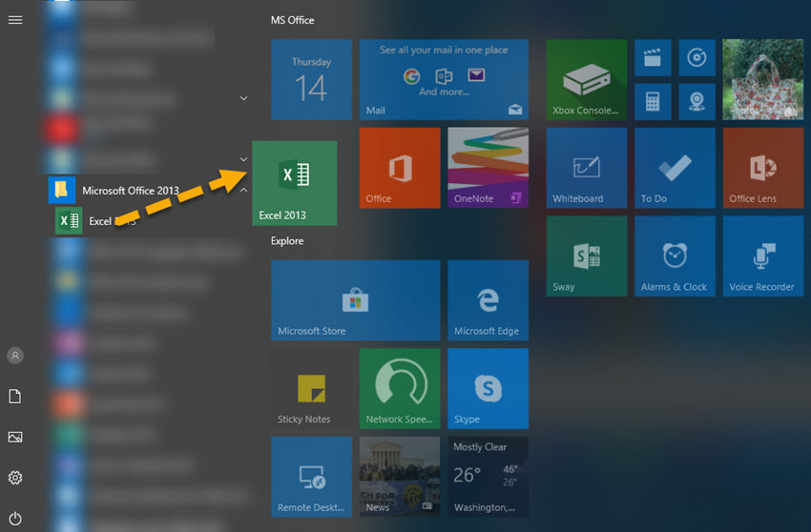Open the Start hamburger menu

click(15, 20)
